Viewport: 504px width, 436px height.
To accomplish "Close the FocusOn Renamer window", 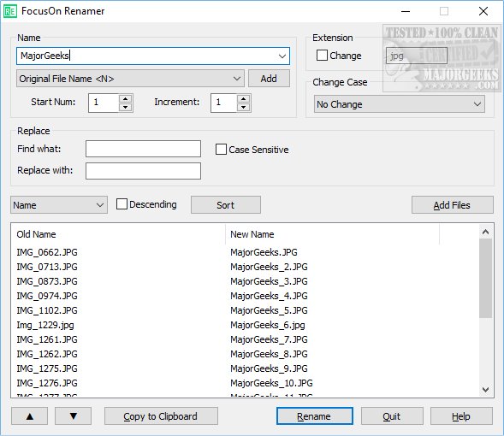I will click(x=483, y=11).
